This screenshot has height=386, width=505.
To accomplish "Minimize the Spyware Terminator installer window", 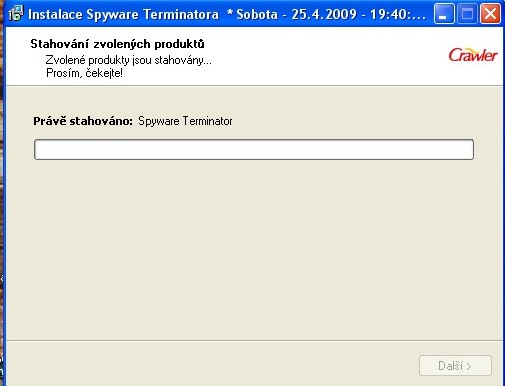I will click(444, 14).
